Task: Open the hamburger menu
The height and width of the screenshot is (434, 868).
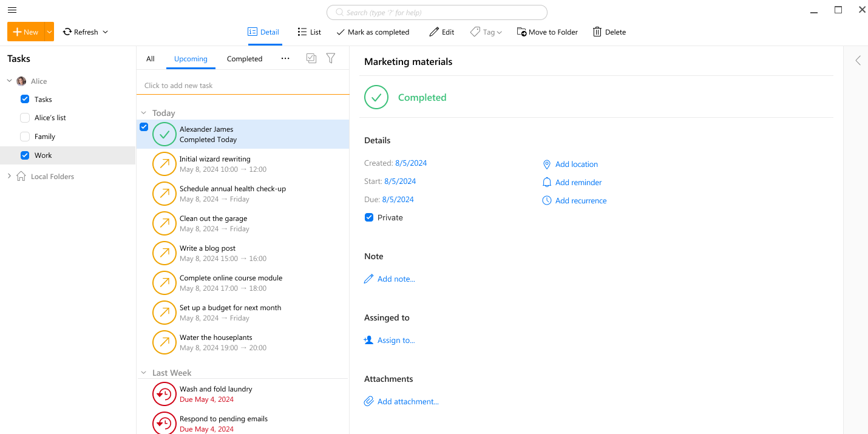Action: [x=12, y=10]
